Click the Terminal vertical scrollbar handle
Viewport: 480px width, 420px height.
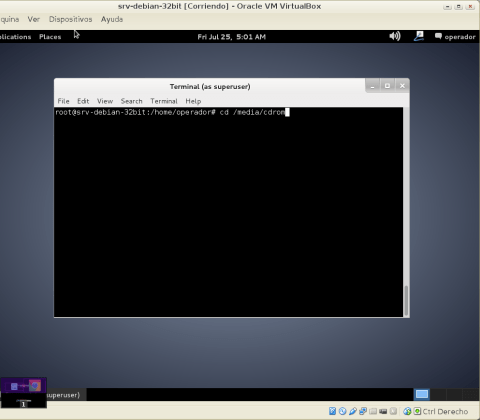coord(406,301)
